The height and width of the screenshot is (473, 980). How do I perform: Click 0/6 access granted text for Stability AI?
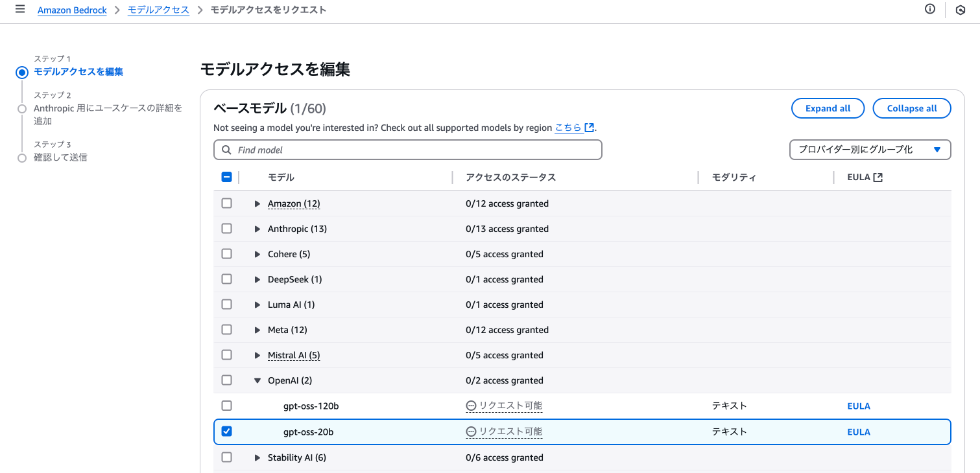pos(505,457)
